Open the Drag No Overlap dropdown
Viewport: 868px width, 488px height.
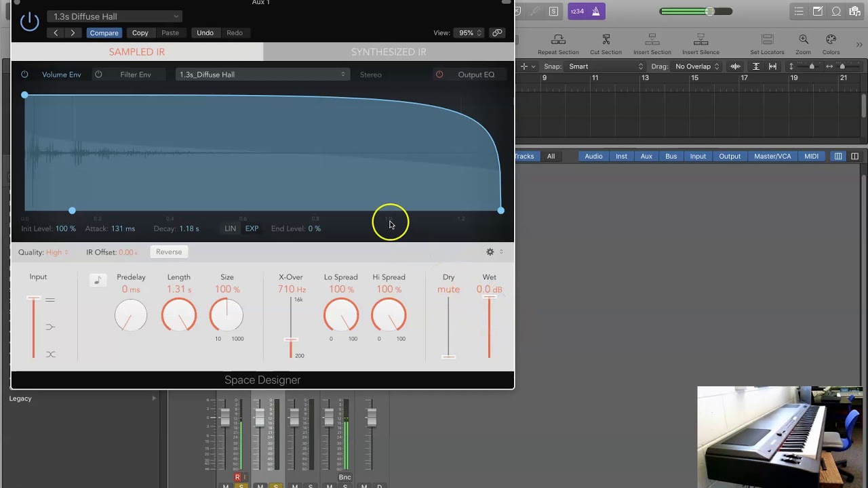tap(697, 66)
